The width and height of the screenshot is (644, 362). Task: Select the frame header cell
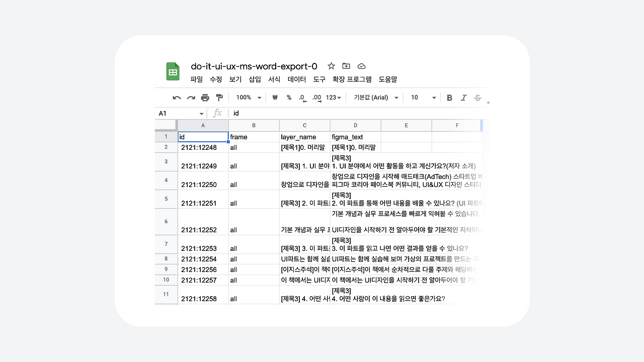coord(254,137)
